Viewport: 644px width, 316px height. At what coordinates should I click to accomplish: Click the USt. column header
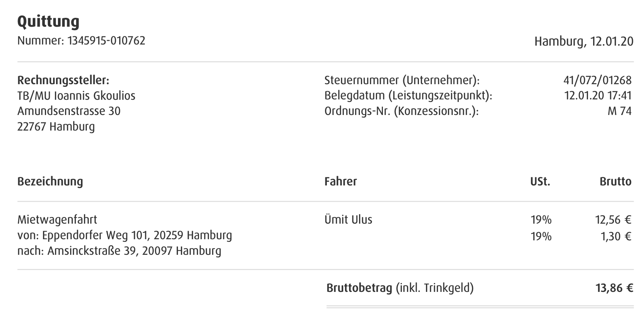click(540, 181)
